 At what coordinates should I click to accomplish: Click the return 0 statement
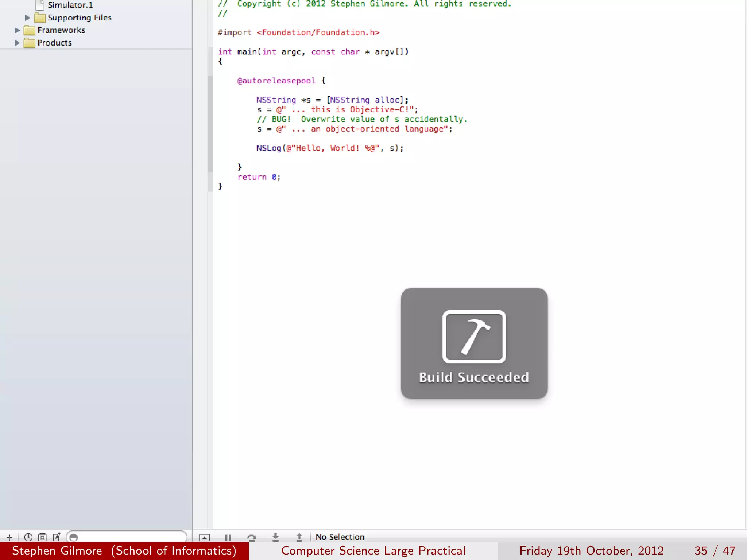click(259, 177)
